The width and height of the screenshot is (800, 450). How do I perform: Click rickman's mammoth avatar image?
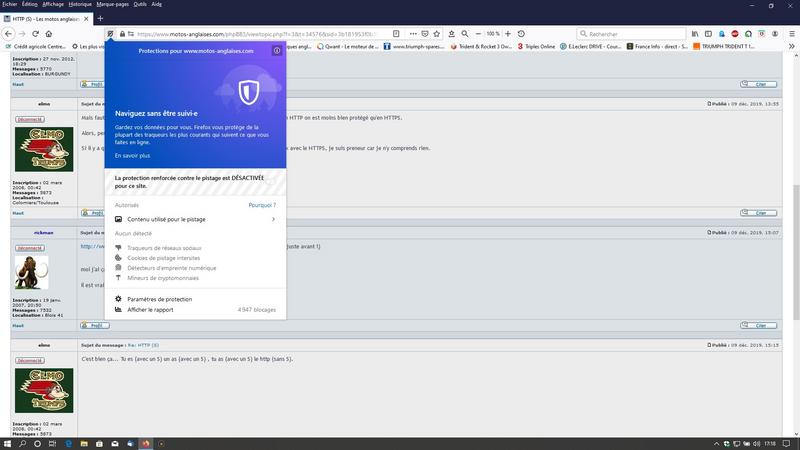31,272
